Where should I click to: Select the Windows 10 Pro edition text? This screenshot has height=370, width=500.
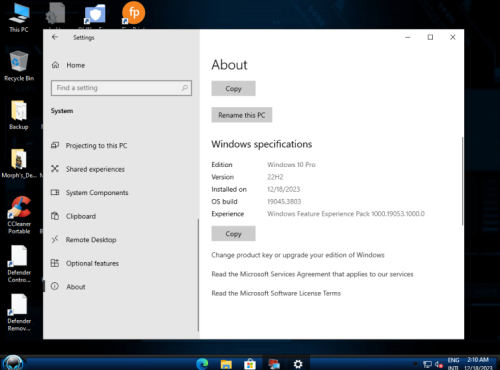[291, 165]
